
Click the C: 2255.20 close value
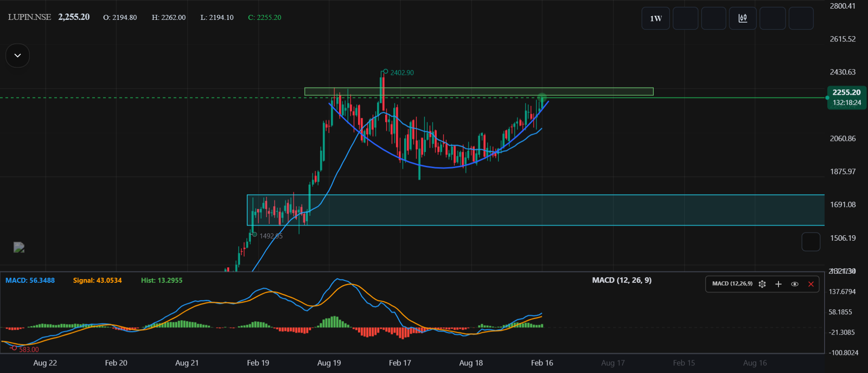tap(264, 18)
